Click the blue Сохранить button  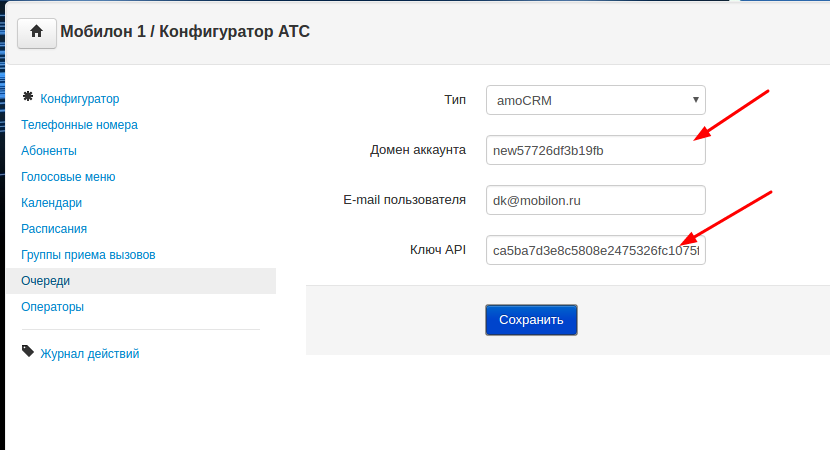531,320
